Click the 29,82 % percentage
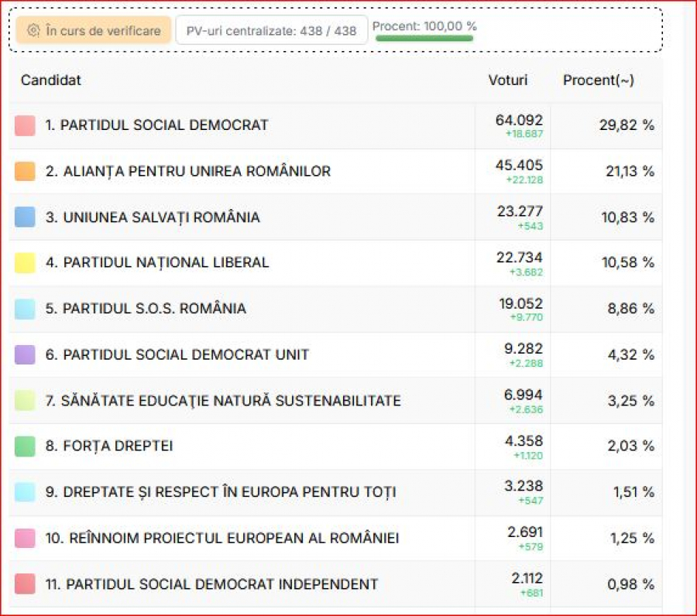The image size is (697, 616). tap(627, 125)
